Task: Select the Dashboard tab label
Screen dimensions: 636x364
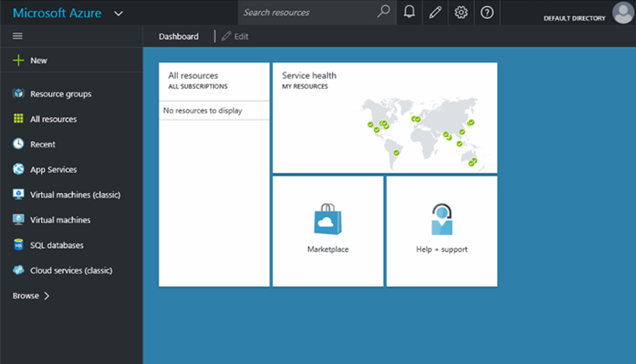Action: [x=179, y=37]
